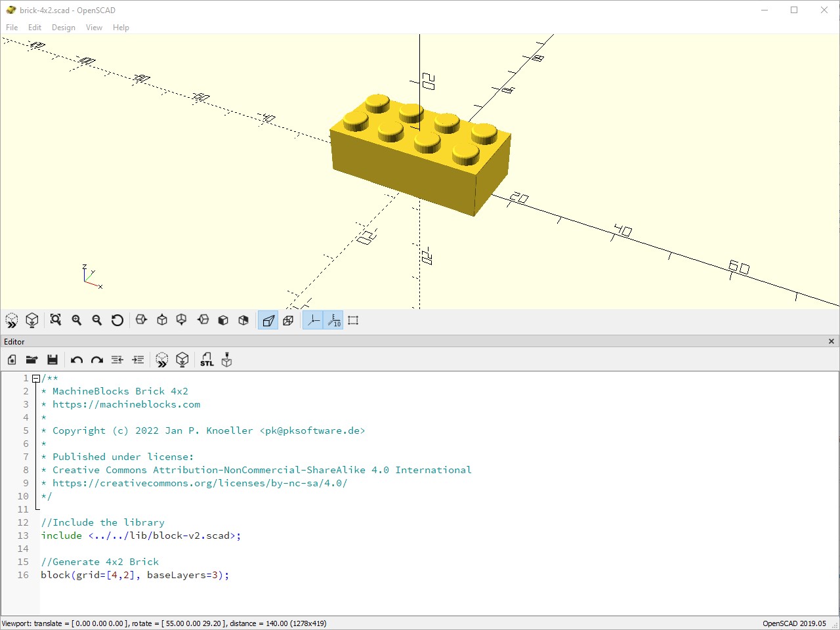Viewport: 840px width, 630px height.
Task: Collapse comment block fold marker at line 1
Action: [35, 379]
